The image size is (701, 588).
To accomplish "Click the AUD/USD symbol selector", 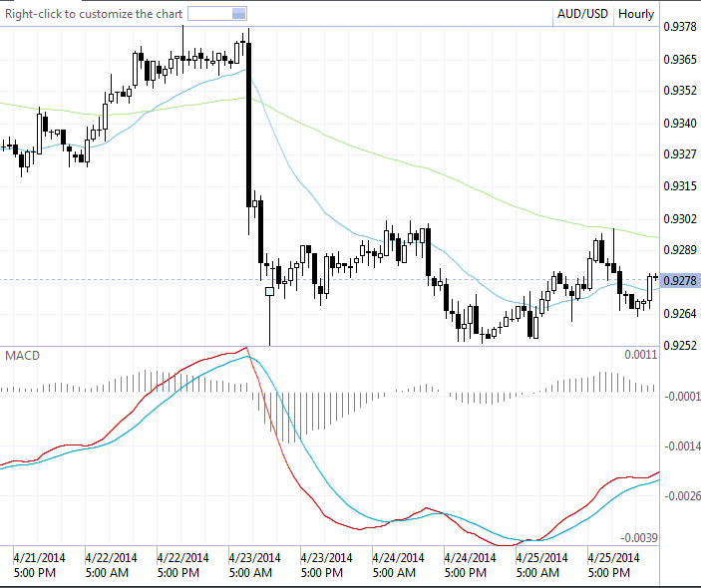I will tap(582, 14).
